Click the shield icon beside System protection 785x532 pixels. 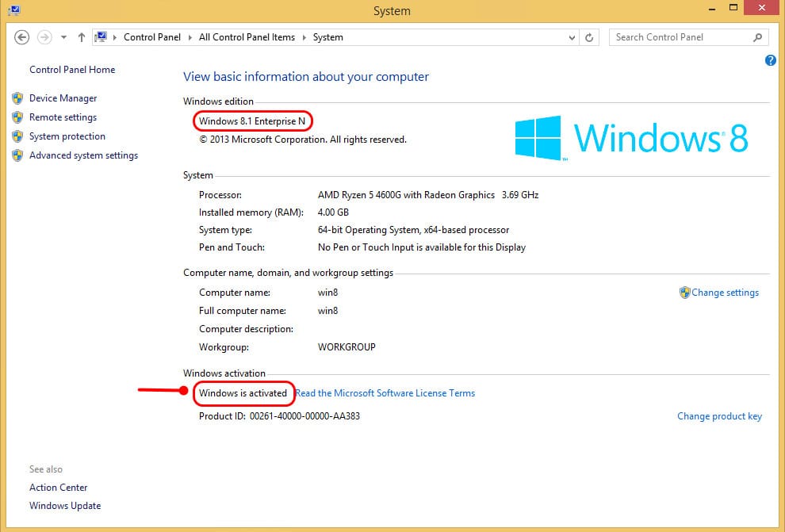click(17, 136)
